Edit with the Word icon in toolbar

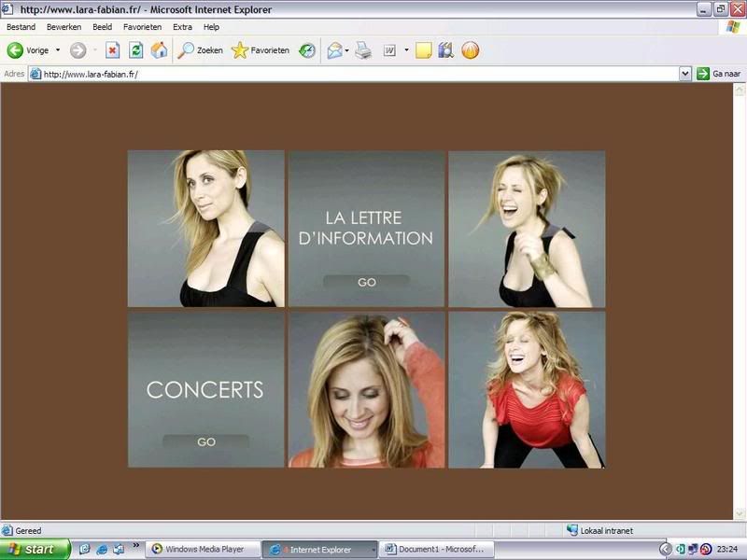(389, 50)
